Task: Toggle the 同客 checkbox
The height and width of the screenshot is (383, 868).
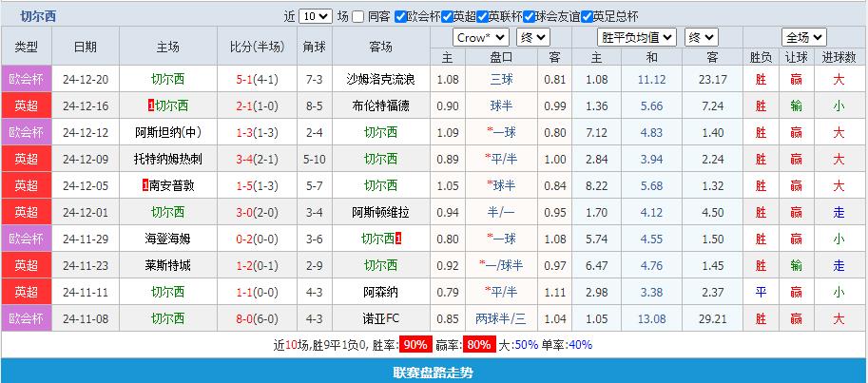Action: (358, 16)
